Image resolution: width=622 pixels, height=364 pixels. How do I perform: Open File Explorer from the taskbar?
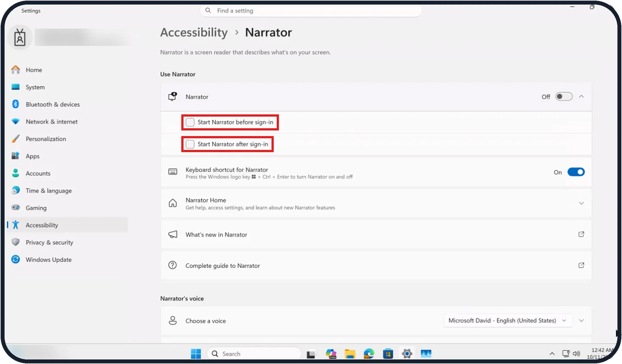(350, 354)
